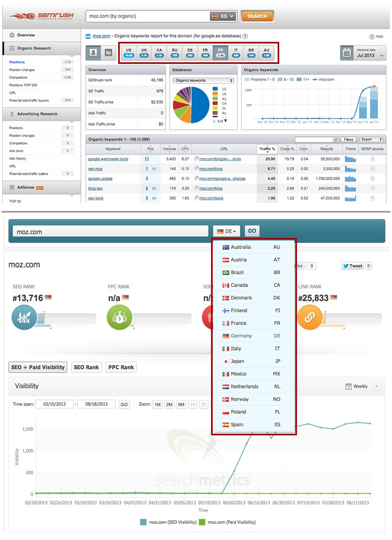Click the orange Link Rank chain icon
Image resolution: width=392 pixels, height=540 pixels.
310,318
